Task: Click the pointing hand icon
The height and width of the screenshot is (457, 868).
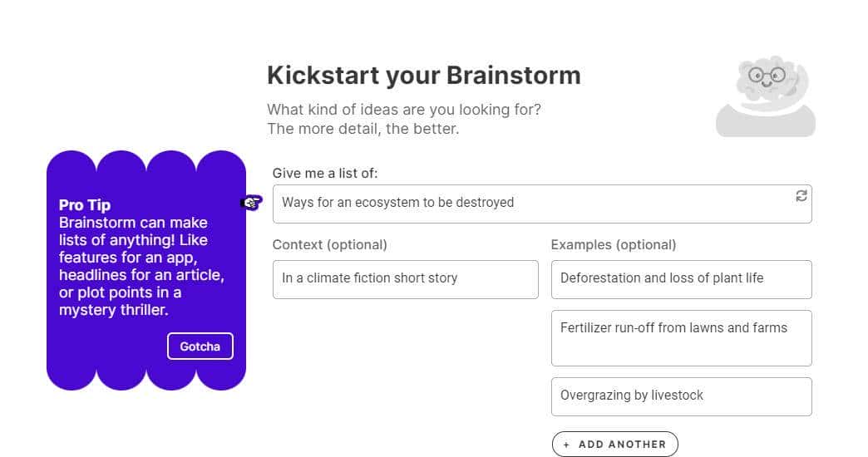Action: click(251, 202)
